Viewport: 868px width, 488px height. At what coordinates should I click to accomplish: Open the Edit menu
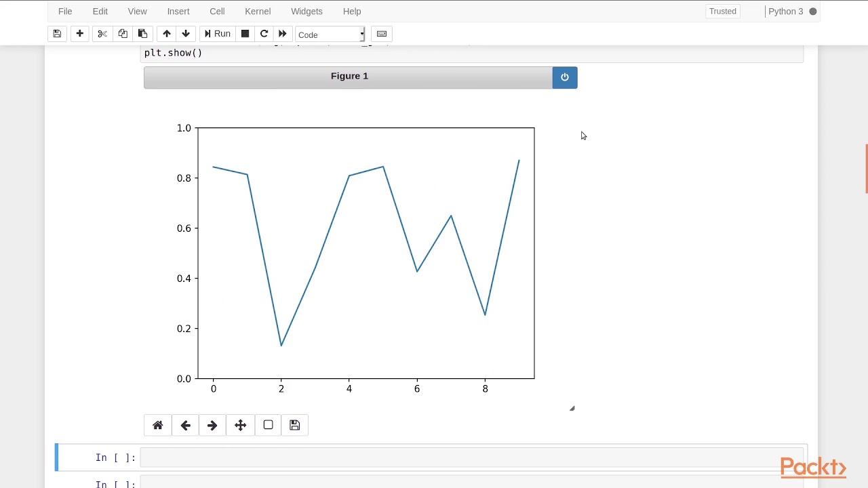100,11
